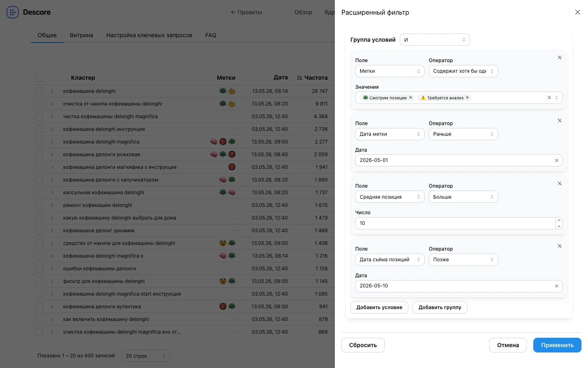The width and height of the screenshot is (588, 368).
Task: Expand the кофемашина делонги с капучинатором row
Action: 52,180
